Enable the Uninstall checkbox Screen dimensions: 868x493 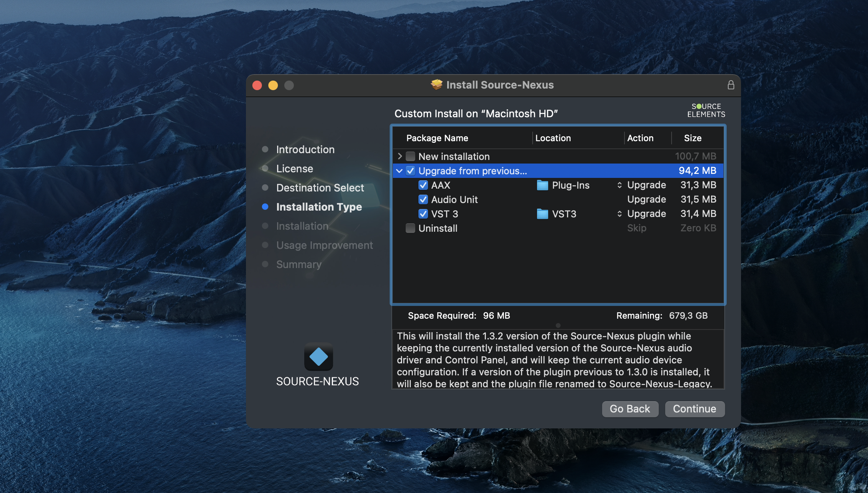pos(410,228)
